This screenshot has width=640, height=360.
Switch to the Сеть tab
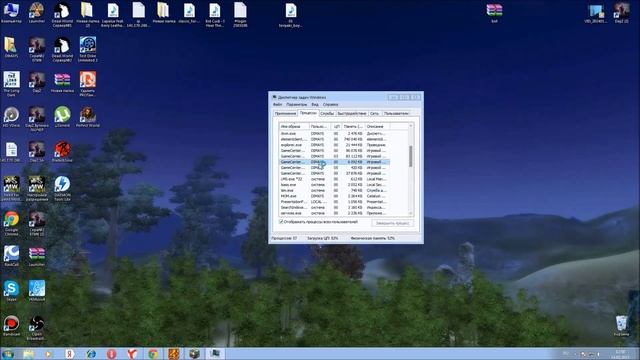(x=374, y=113)
